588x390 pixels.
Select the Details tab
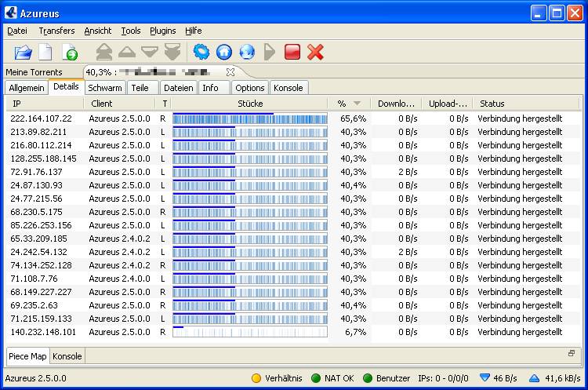66,86
